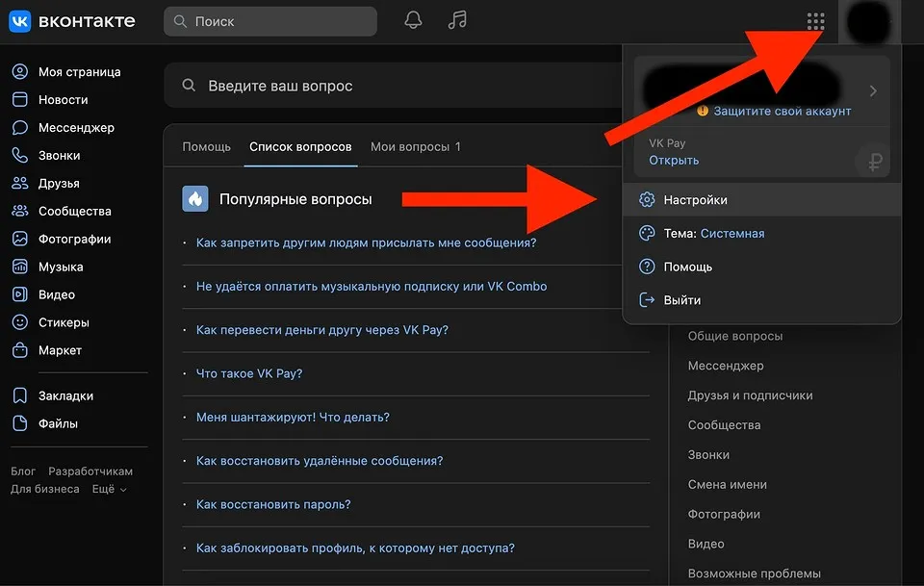The height and width of the screenshot is (586, 924).
Task: Open question 'Как восстановить пароль?'
Action: (273, 504)
